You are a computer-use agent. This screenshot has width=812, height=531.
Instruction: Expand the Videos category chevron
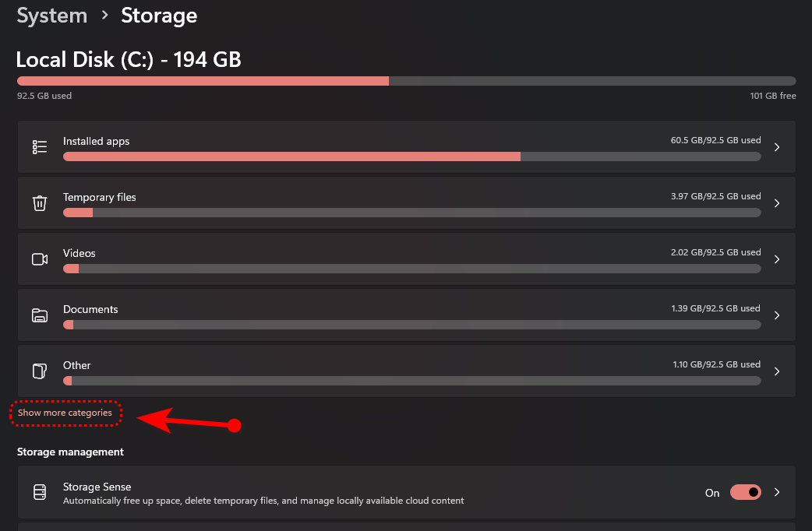[x=777, y=259]
